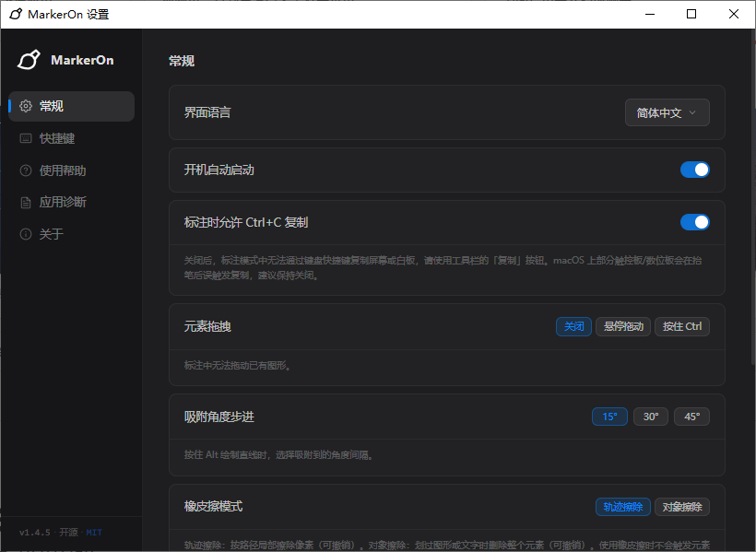Click the settings page vertical scrollbar
This screenshot has width=756, height=552.
click(753, 195)
